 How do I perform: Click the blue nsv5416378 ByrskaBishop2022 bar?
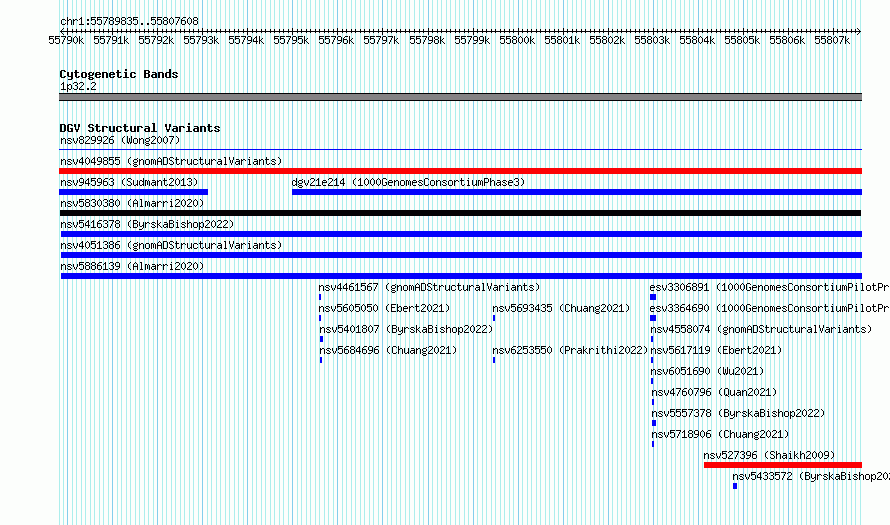click(x=461, y=234)
